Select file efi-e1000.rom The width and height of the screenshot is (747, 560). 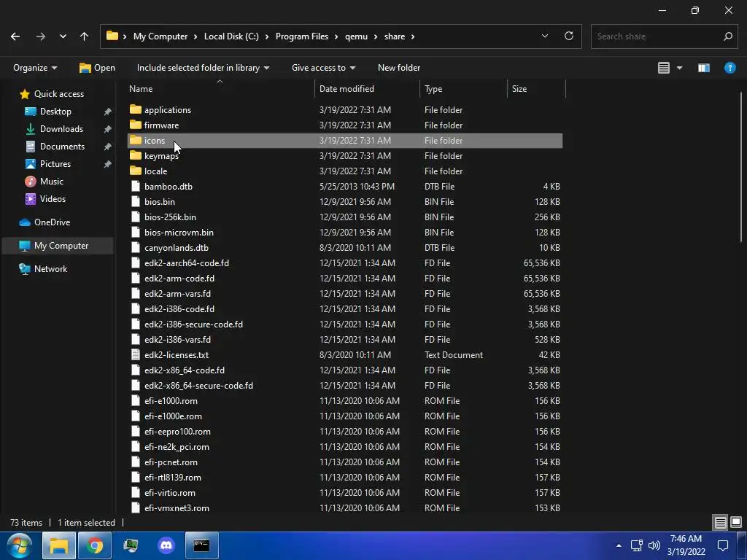[345, 401]
